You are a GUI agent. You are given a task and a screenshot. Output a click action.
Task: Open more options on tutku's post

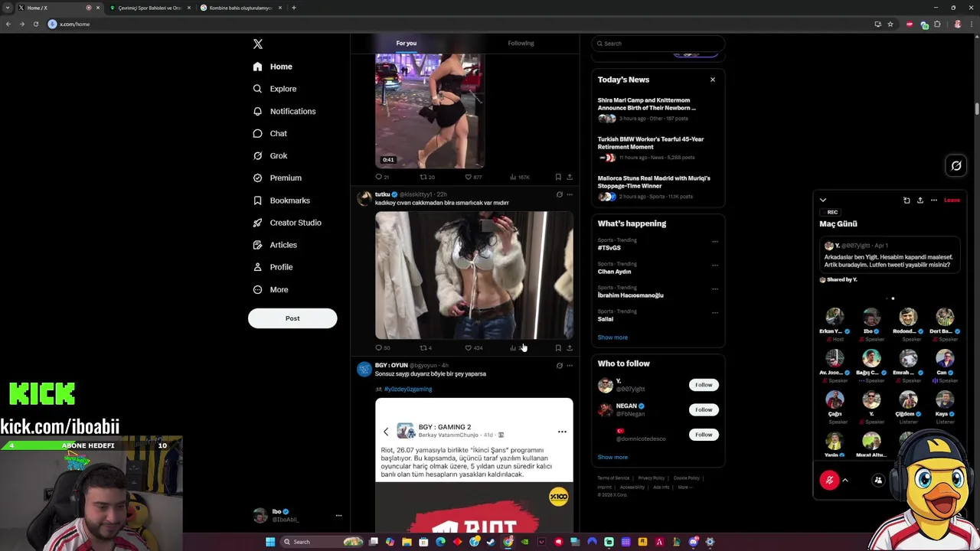pyautogui.click(x=569, y=194)
